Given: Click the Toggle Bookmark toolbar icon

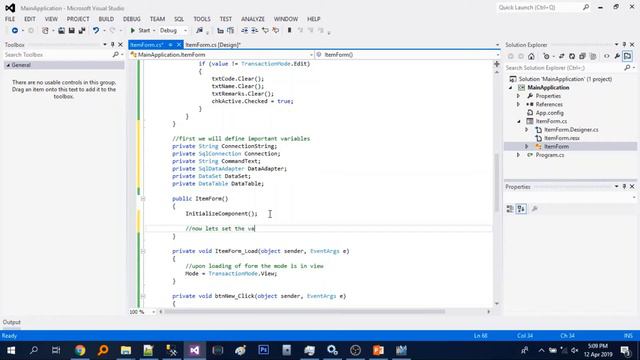Looking at the screenshot, I should pyautogui.click(x=289, y=31).
